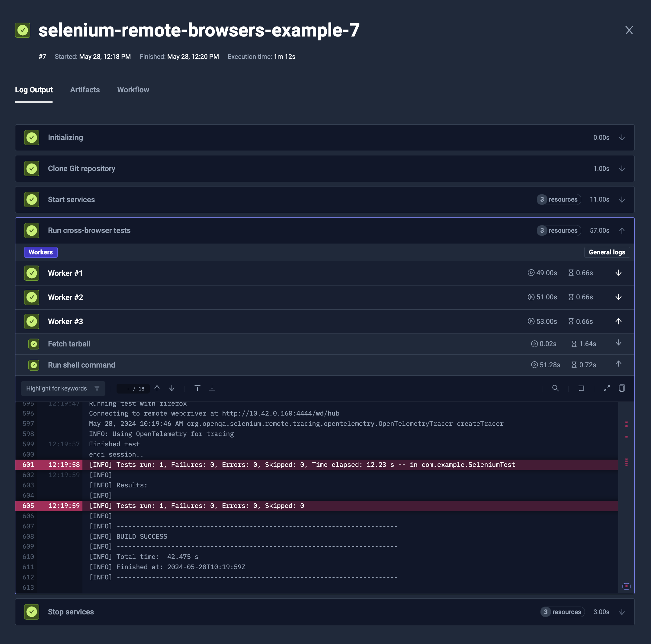
Task: Expand Stop services step details
Action: click(621, 612)
